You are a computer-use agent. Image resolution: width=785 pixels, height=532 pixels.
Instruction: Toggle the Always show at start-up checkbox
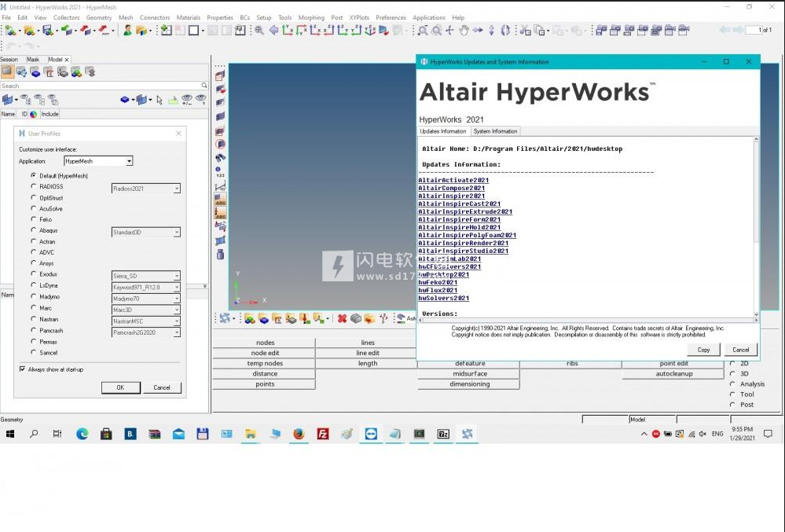pyautogui.click(x=22, y=369)
